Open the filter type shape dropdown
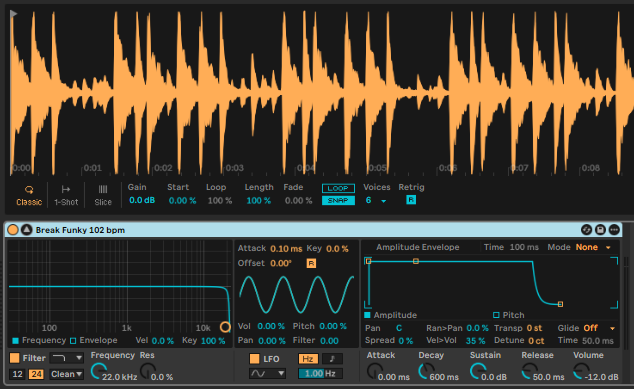The width and height of the screenshot is (634, 389). (67, 358)
